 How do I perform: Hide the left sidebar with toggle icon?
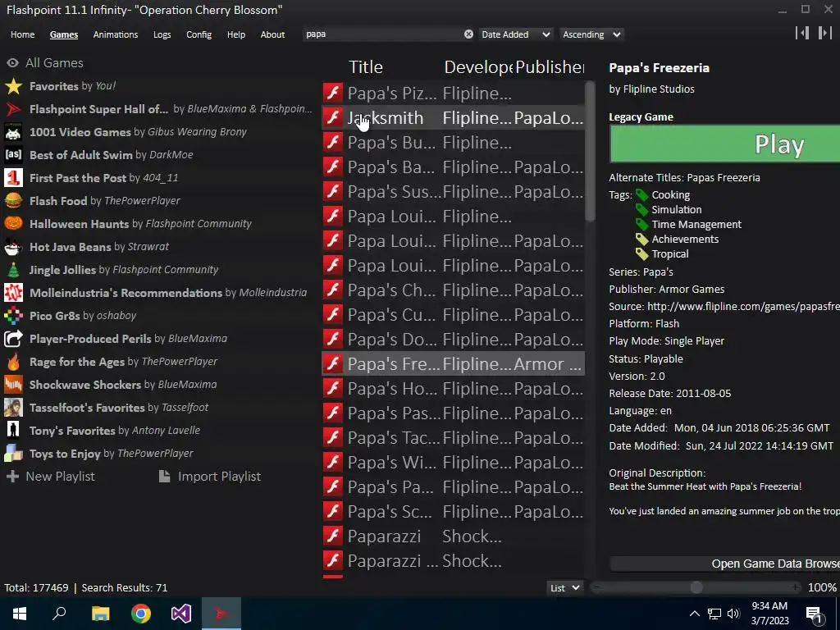802,33
